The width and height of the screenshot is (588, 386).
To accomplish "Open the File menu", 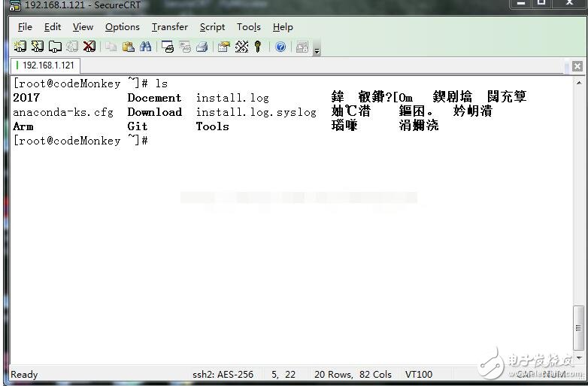I will pos(25,27).
